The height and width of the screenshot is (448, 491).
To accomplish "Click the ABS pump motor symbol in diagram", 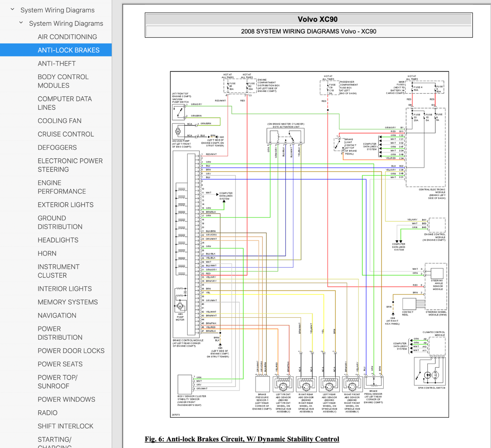I will pos(180,306).
